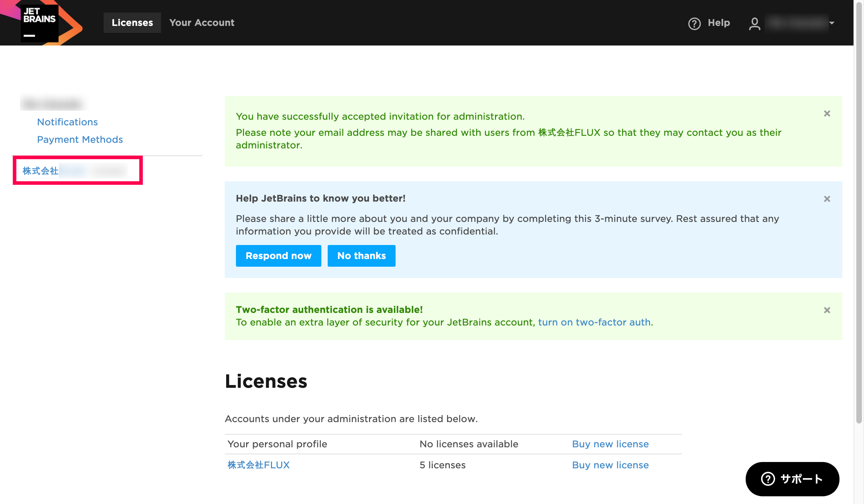Image resolution: width=864 pixels, height=504 pixels.
Task: Click the page vertical scrollbar
Action: (859, 213)
